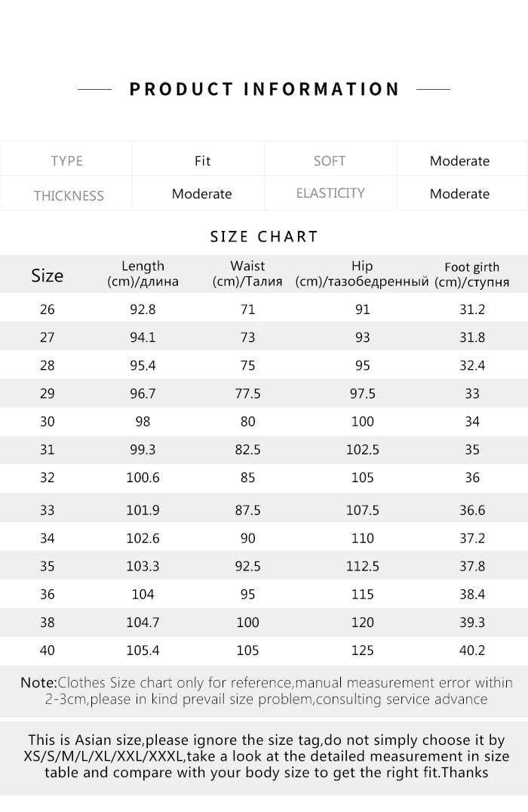Select the TYPE label cell
The height and width of the screenshot is (812, 528).
pos(66,161)
